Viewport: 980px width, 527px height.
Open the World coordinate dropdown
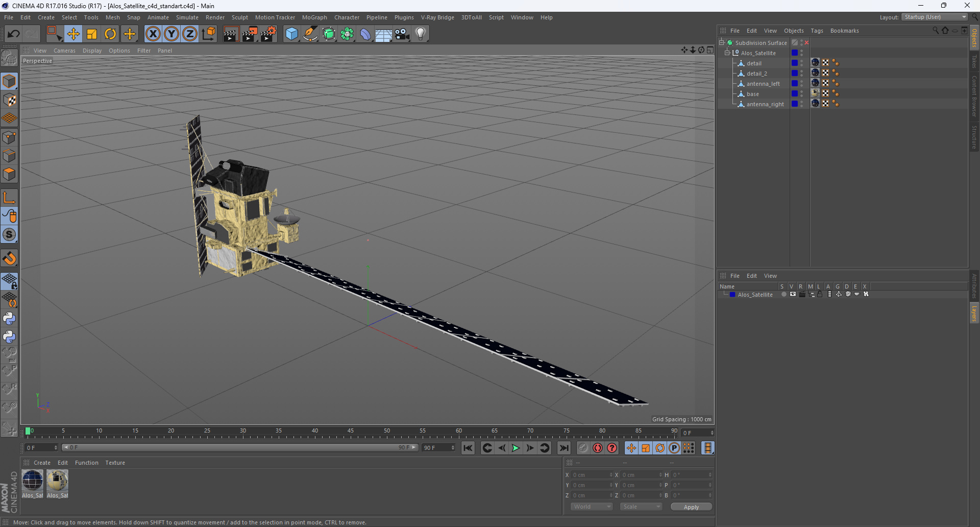point(592,507)
